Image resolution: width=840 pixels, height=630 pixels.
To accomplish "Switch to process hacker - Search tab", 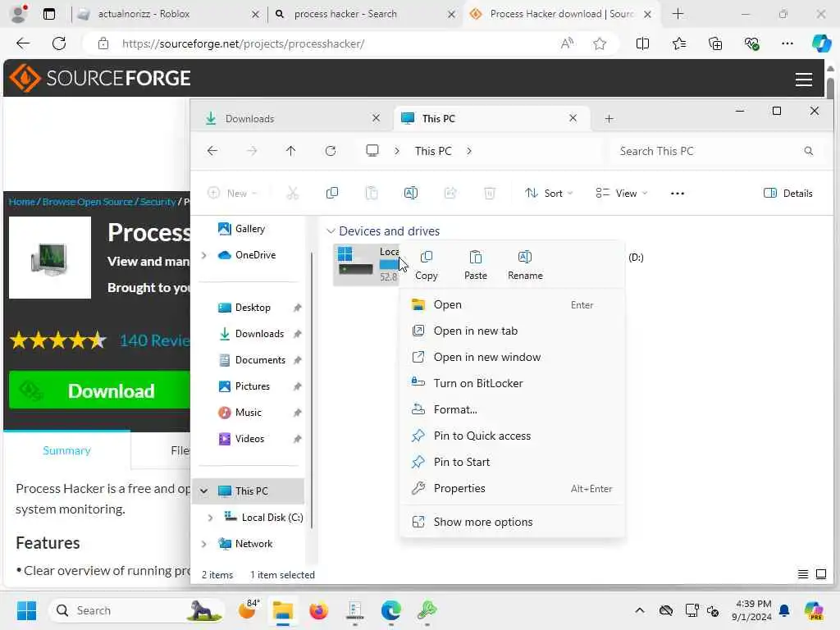I will (x=364, y=14).
